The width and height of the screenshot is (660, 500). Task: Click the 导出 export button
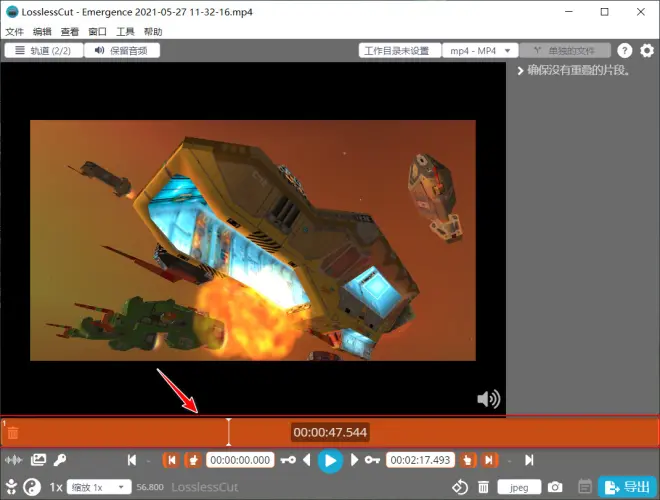[627, 487]
